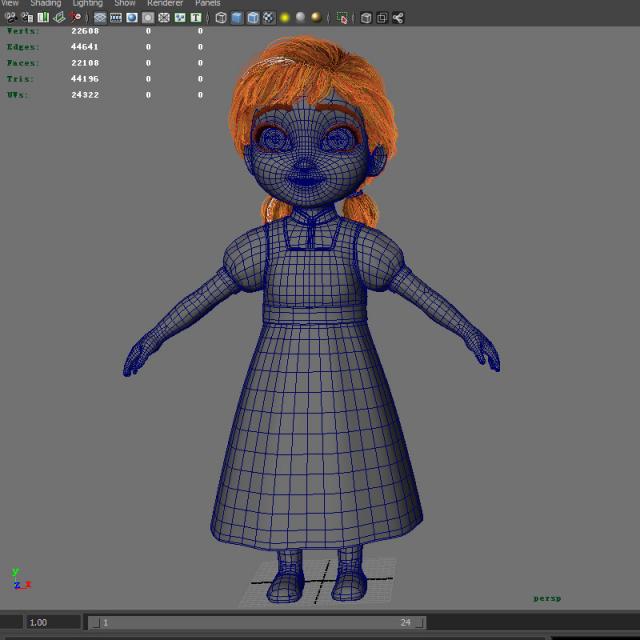The height and width of the screenshot is (640, 640).
Task: Click the image plane icon
Action: 59,17
